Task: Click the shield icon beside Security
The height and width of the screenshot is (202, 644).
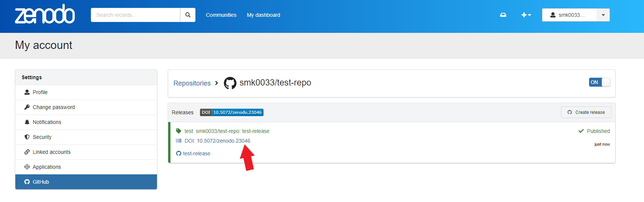Action: click(x=27, y=137)
